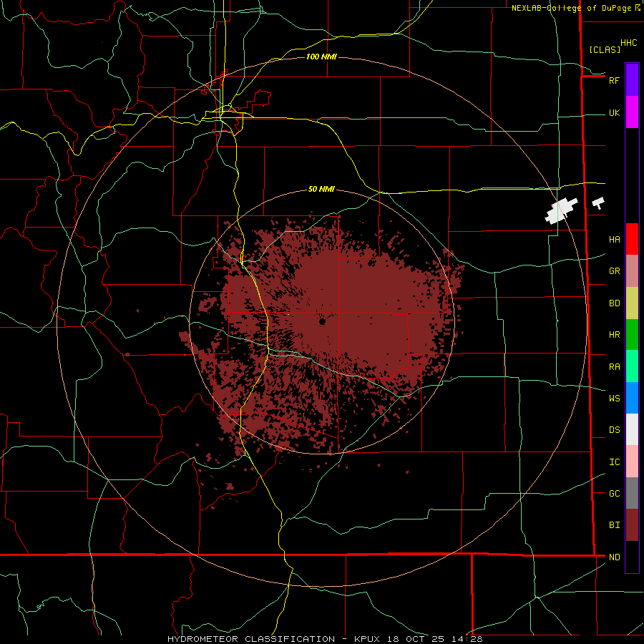Click the BI legend label
Image resolution: width=644 pixels, height=644 pixels.
(614, 525)
